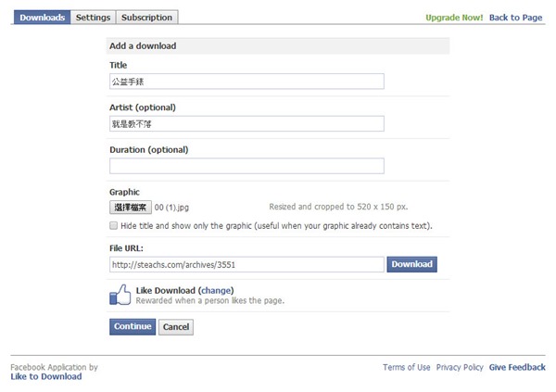The width and height of the screenshot is (556, 392).
Task: Cancel adding the download
Action: [176, 326]
